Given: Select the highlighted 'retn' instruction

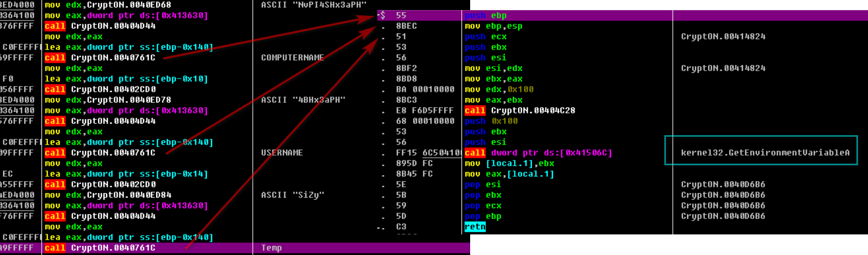Looking at the screenshot, I should [475, 226].
